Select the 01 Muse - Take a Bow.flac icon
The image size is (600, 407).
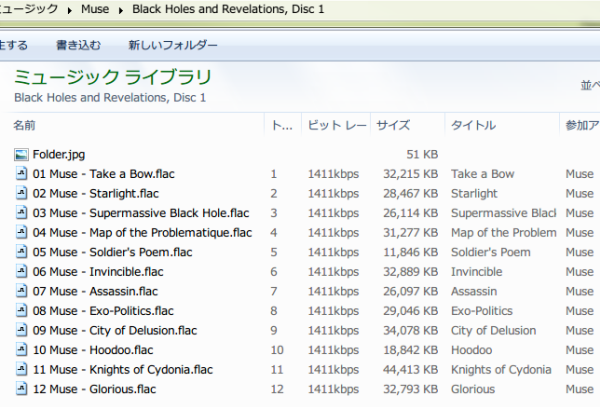pyautogui.click(x=22, y=174)
